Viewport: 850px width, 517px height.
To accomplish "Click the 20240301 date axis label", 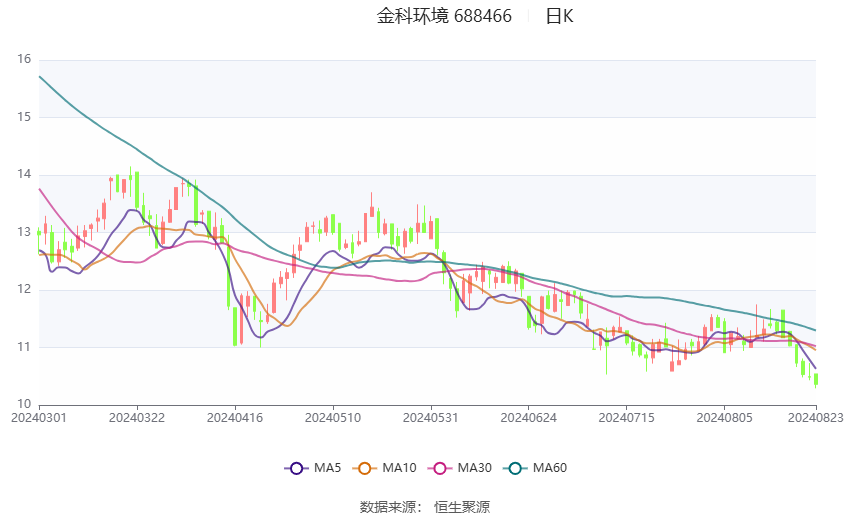I will click(39, 418).
